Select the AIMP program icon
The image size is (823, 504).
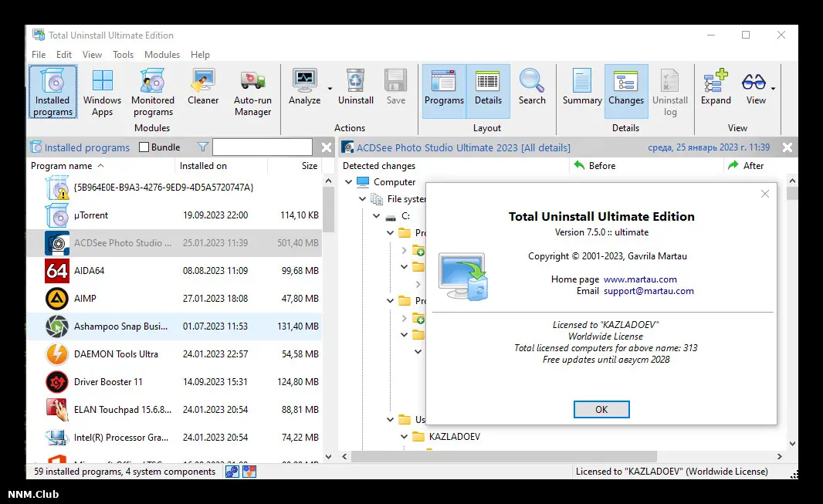pyautogui.click(x=56, y=299)
